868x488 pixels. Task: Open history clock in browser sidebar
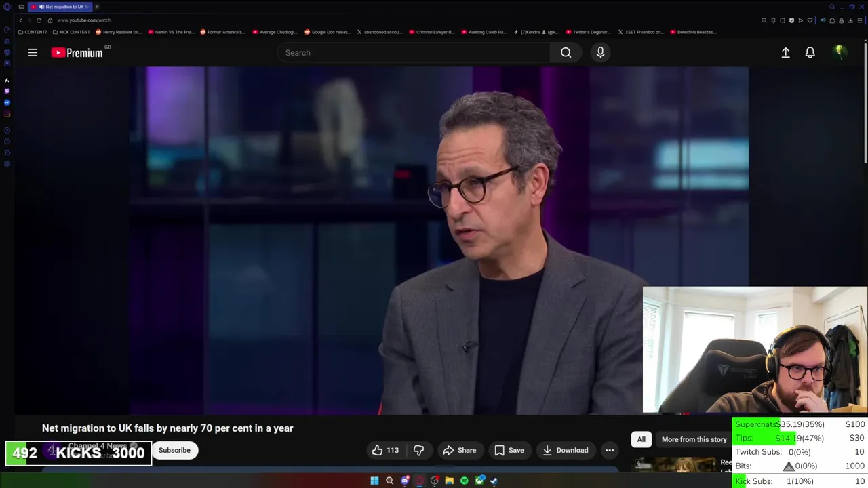[x=7, y=141]
